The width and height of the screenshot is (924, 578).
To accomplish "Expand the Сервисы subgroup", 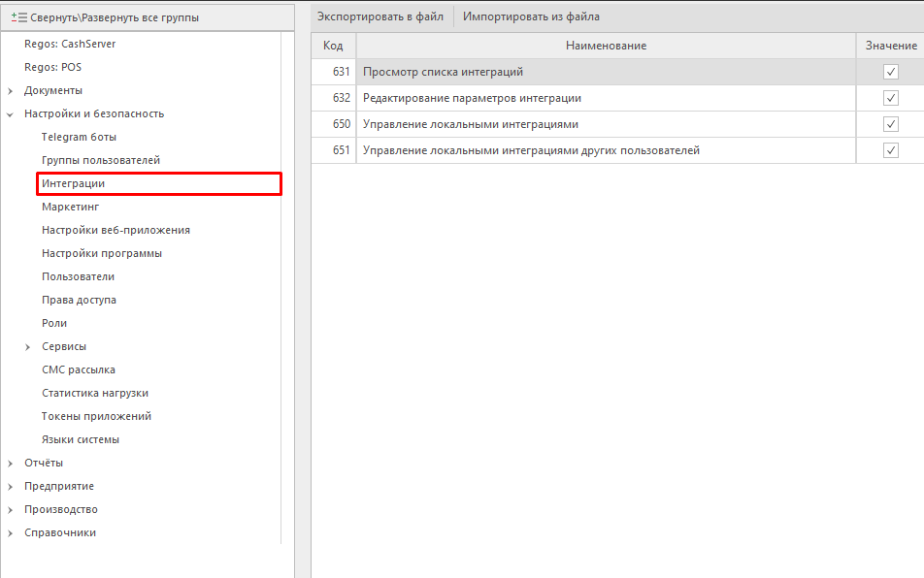I will point(28,347).
